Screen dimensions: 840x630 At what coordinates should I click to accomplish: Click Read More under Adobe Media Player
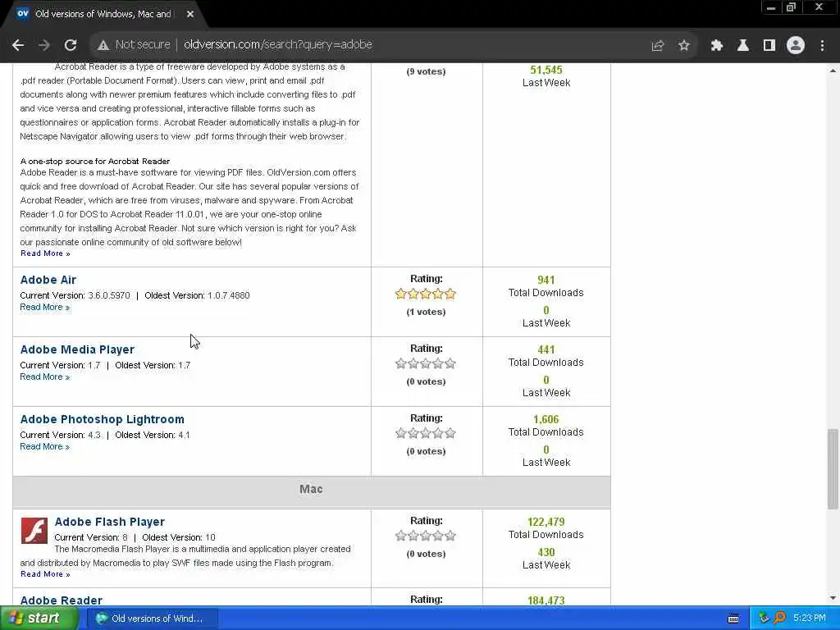44,377
